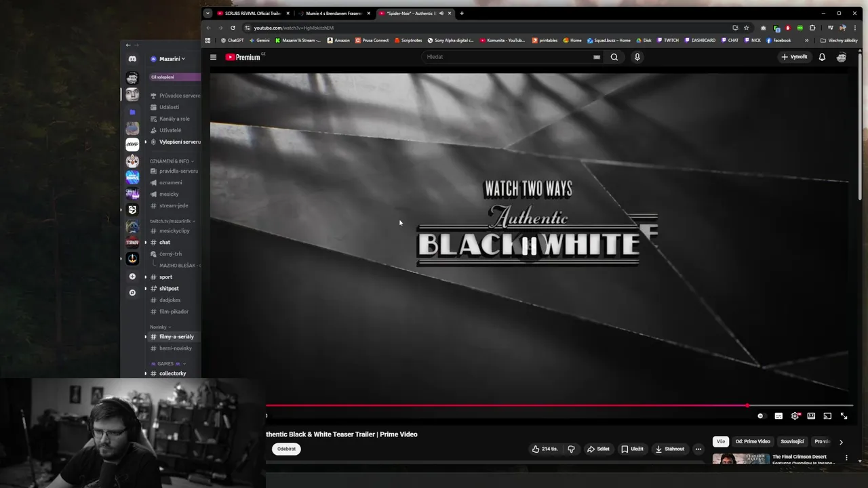Mute the Spider-Noir tab audio
This screenshot has width=868, height=488.
[441, 13]
